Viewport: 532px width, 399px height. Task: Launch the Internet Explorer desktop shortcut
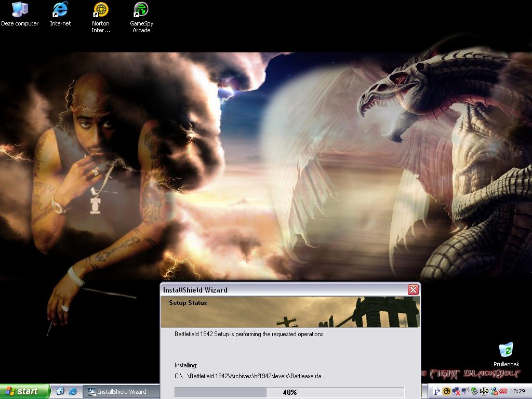coord(60,15)
